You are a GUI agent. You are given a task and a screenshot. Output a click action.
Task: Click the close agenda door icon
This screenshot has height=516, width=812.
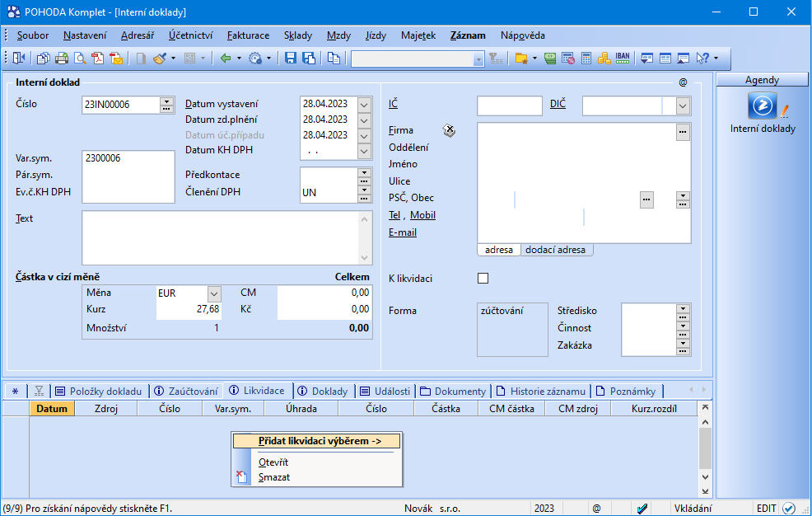[x=18, y=58]
